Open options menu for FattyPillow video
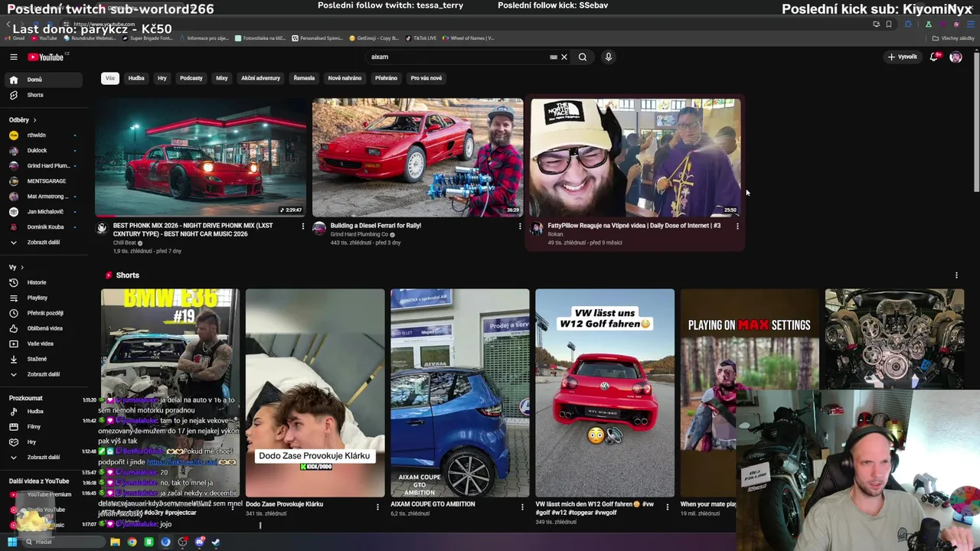Image resolution: width=980 pixels, height=551 pixels. (737, 226)
